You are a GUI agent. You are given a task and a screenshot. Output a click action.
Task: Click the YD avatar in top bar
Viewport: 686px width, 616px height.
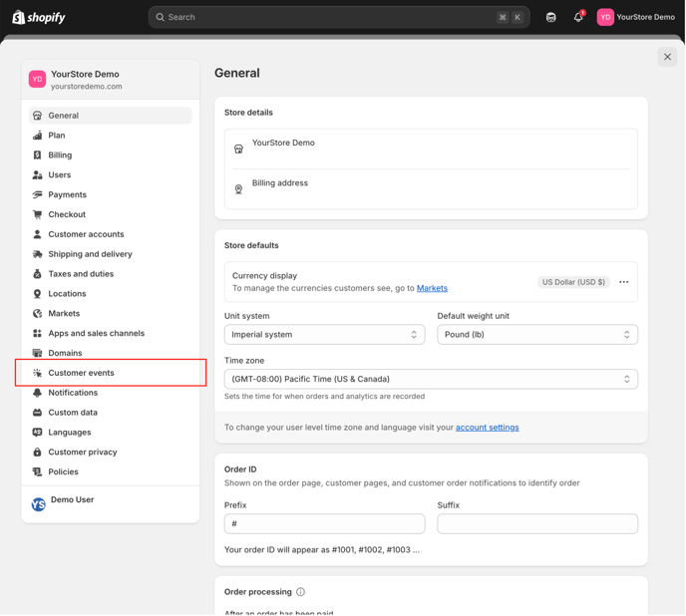point(605,17)
